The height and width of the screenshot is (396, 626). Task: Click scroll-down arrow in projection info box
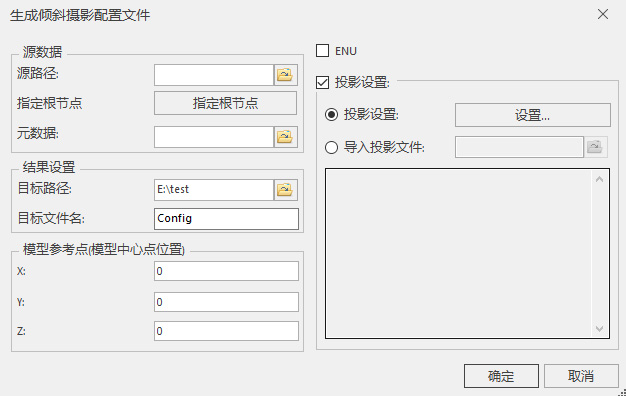point(599,329)
